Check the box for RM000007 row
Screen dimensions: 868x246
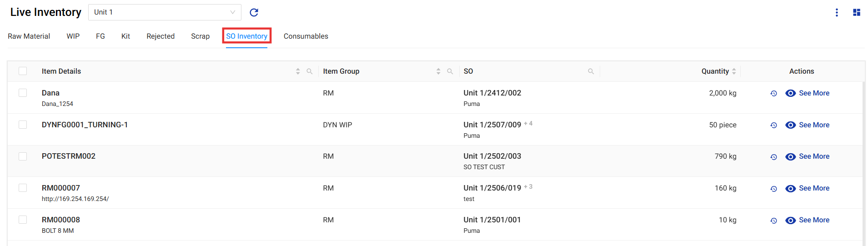pyautogui.click(x=23, y=188)
